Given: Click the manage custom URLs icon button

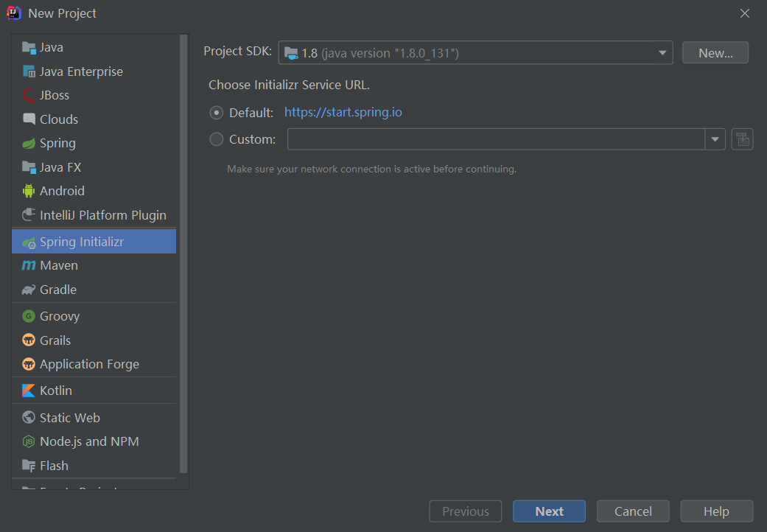Looking at the screenshot, I should (742, 139).
